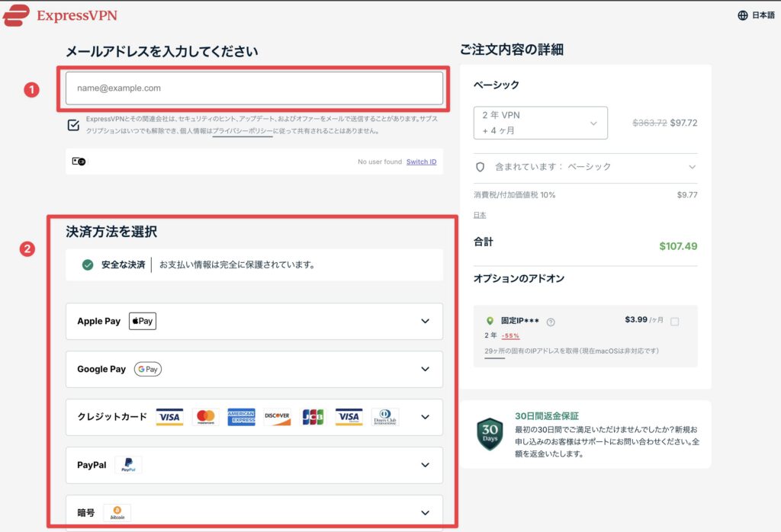
Task: Click the 日本 tax country link
Action: [480, 215]
